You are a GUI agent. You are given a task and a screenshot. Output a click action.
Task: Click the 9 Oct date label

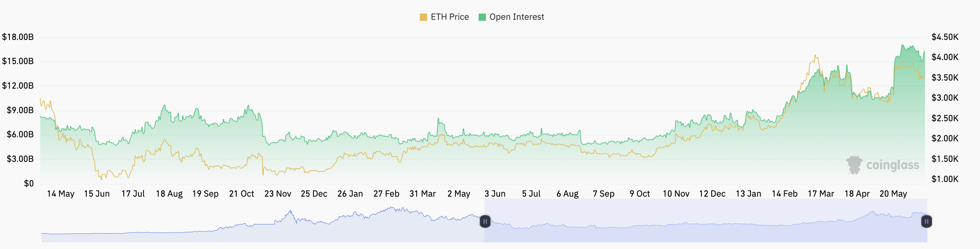pyautogui.click(x=640, y=194)
